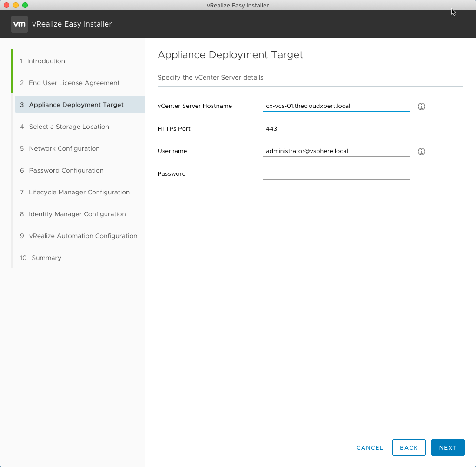This screenshot has width=476, height=467.
Task: Select Appliance Deployment Target step
Action: click(x=76, y=105)
